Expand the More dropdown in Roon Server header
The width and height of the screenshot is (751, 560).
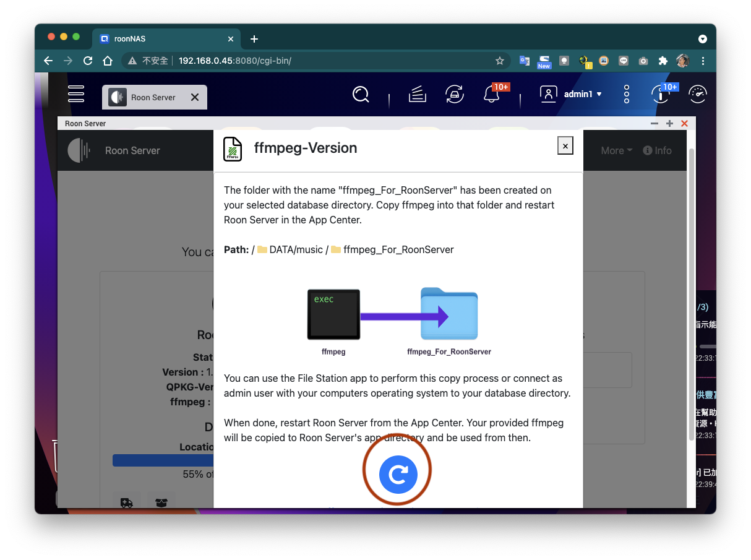point(617,150)
